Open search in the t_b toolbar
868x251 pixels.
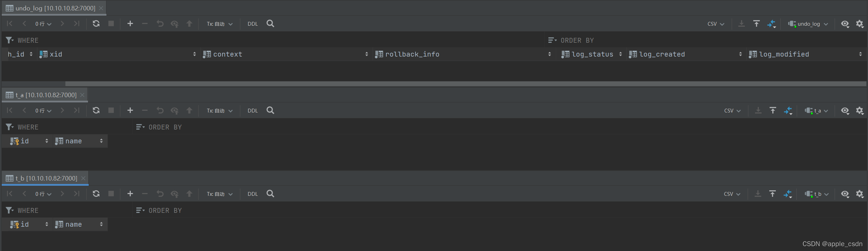point(270,194)
